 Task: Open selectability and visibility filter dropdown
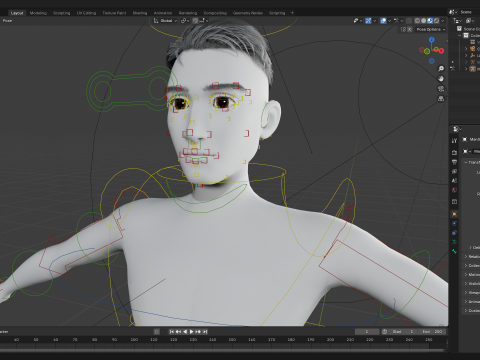click(x=358, y=21)
